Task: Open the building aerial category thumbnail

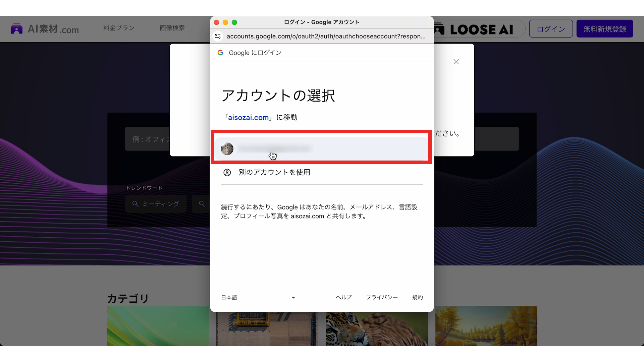Action: tap(267, 328)
